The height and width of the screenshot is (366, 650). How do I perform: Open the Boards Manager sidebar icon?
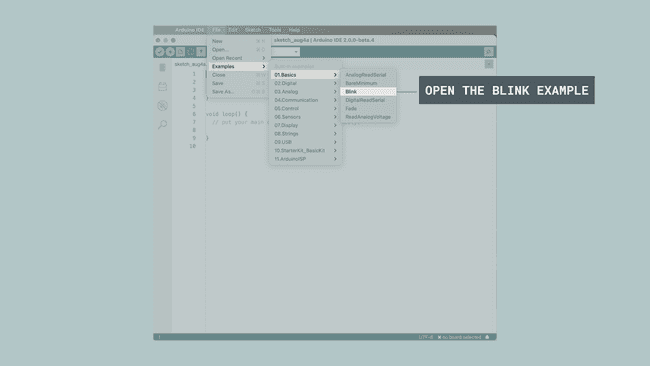(162, 87)
